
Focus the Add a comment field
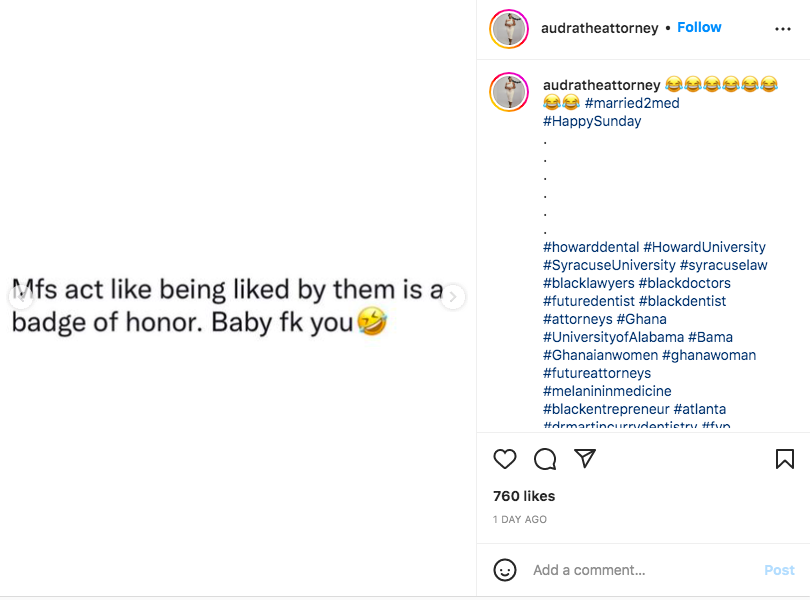[x=640, y=570]
